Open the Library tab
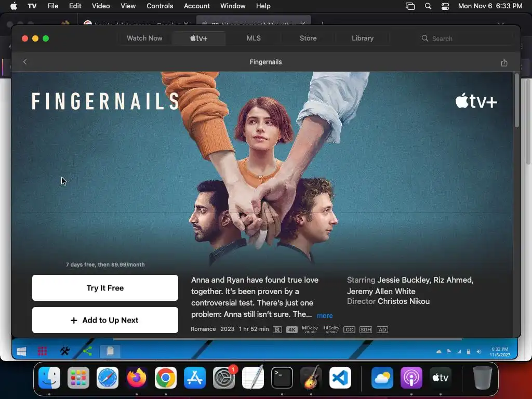 coord(363,38)
